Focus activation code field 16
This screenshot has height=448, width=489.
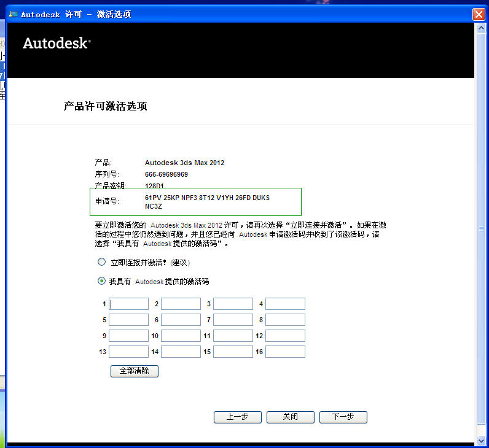click(x=286, y=352)
